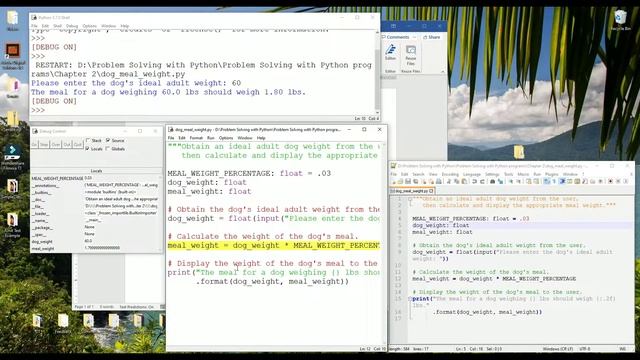Viewport: 640px width, 360px height.
Task: Click the Step button in Debug Control
Action: tap(44, 144)
